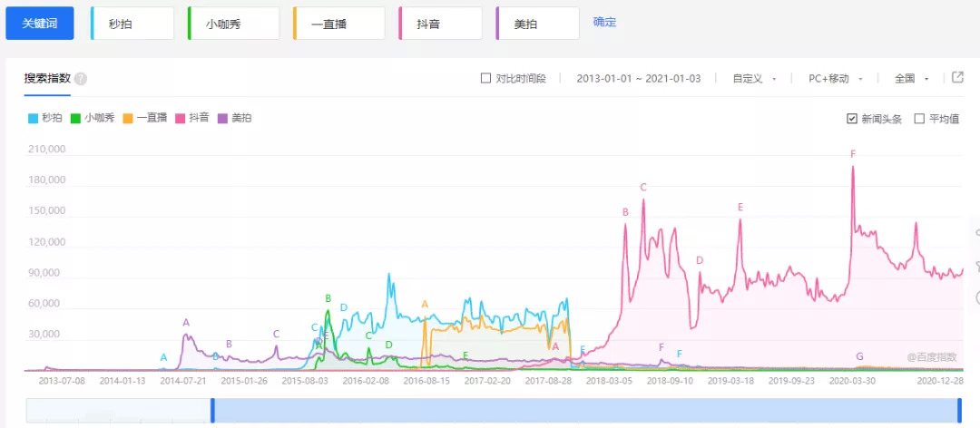This screenshot has width=980, height=428.
Task: Click the 一直播 keyword input box
Action: (338, 24)
